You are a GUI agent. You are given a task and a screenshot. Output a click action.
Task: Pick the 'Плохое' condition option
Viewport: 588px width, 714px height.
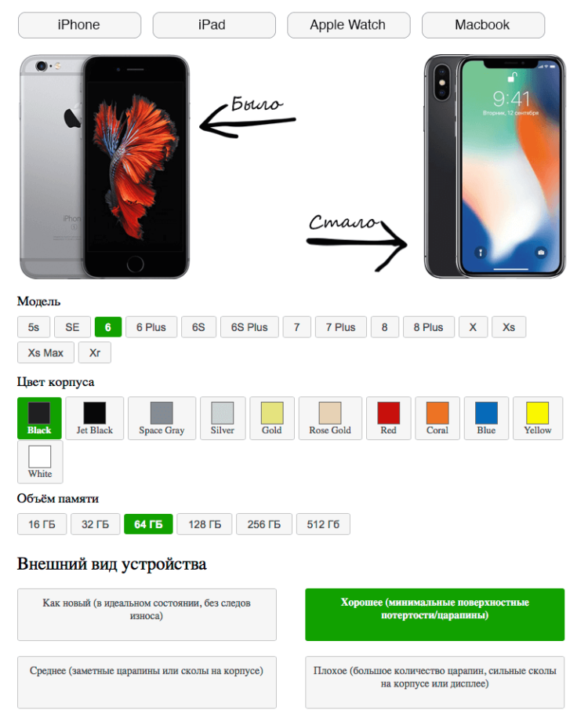(434, 682)
